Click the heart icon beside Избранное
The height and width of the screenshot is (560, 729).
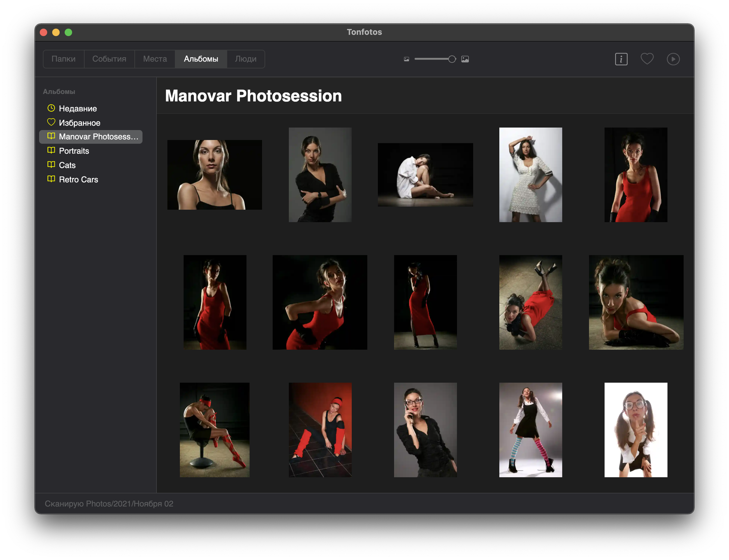(51, 122)
